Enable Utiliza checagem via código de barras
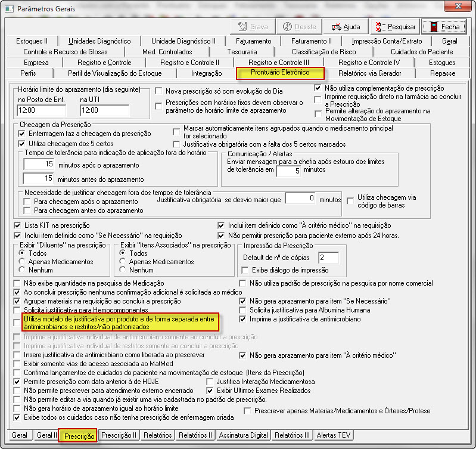Screen dimensions: 476x449 tap(350, 201)
